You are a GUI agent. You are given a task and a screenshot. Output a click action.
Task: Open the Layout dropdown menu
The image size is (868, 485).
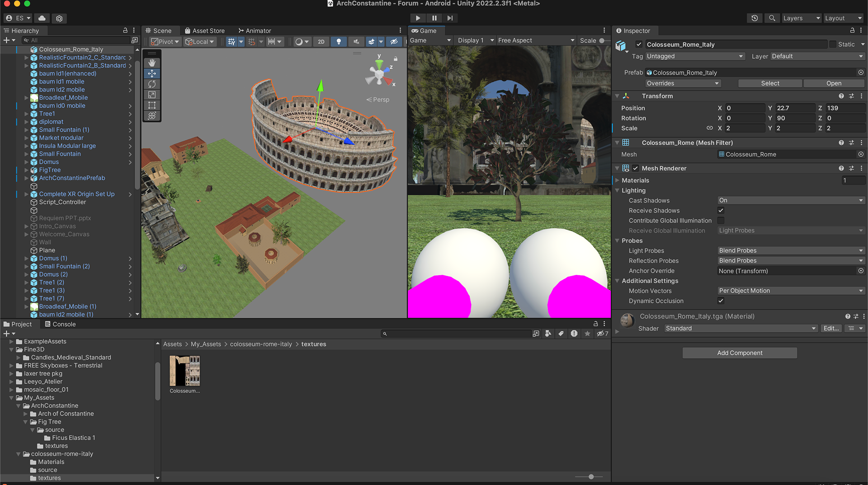tap(843, 18)
